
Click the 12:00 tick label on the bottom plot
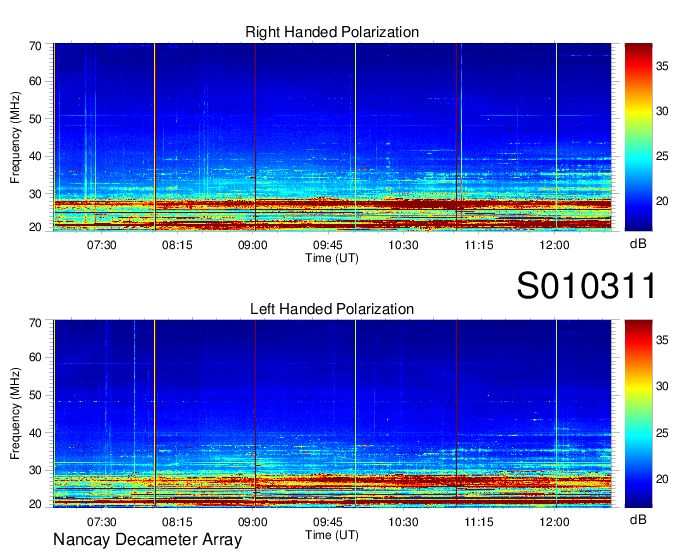[x=554, y=522]
